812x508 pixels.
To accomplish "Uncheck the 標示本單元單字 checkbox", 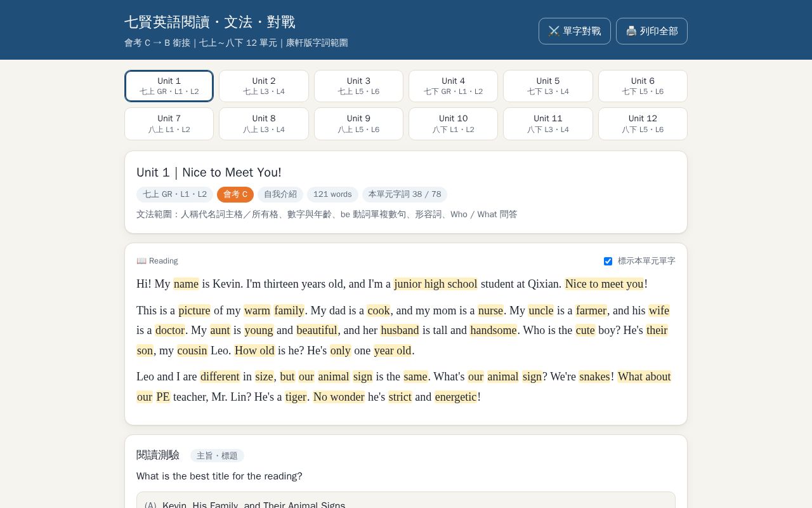I will pyautogui.click(x=608, y=261).
